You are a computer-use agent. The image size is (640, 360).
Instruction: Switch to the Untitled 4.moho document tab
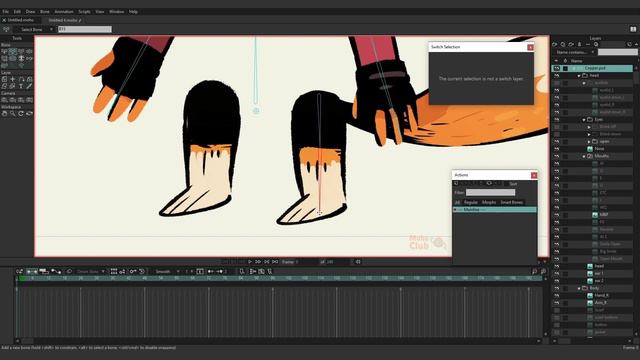coord(64,20)
